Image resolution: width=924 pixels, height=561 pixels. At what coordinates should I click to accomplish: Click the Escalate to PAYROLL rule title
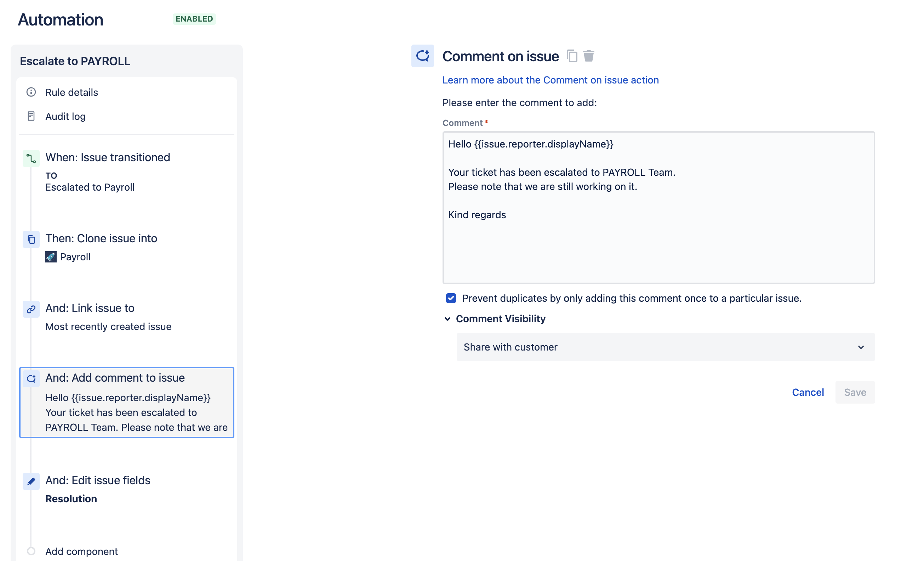75,61
